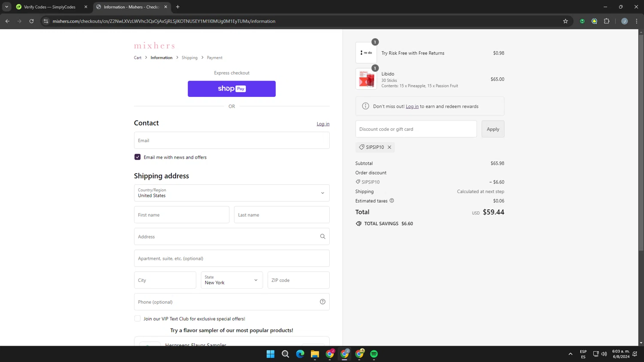The height and width of the screenshot is (362, 644).
Task: View site information icon in address bar
Action: 46,21
